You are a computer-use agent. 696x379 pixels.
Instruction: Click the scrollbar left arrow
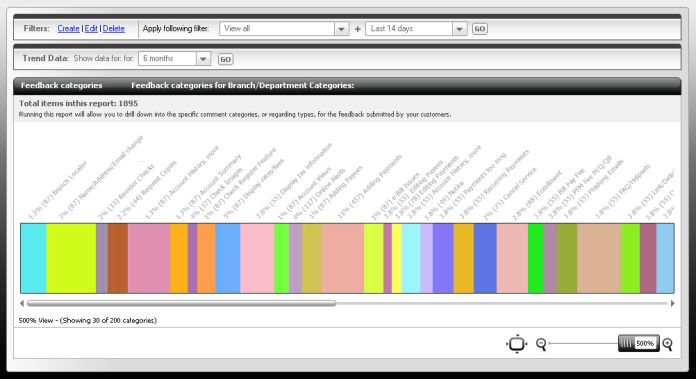22,303
